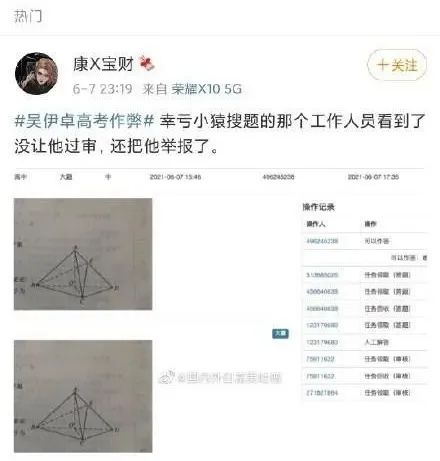Click the blue 大题 tag badge
Screen dimensions: 440x461
click(280, 333)
